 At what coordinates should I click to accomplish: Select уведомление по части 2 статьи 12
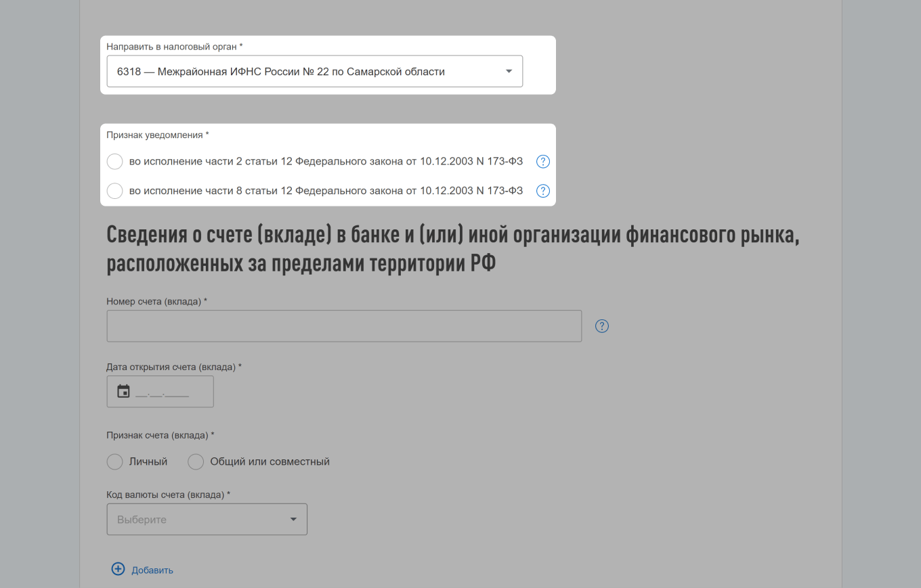click(114, 162)
